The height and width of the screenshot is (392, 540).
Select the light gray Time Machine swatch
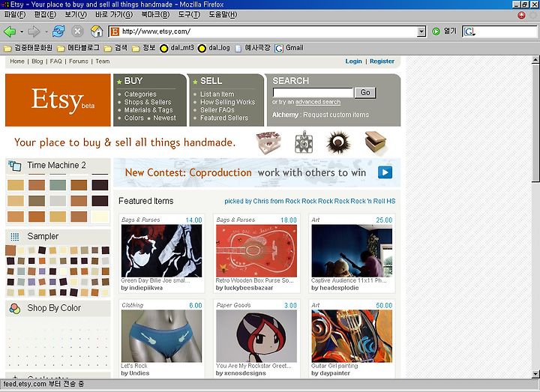pyautogui.click(x=58, y=201)
